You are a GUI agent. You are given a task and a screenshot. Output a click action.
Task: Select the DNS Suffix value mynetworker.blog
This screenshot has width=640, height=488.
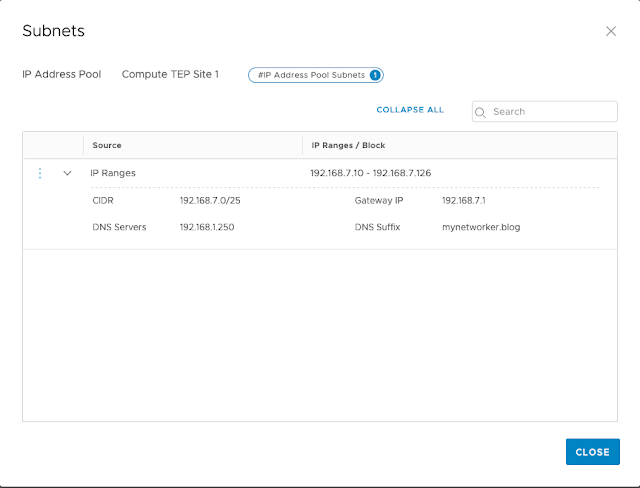pyautogui.click(x=481, y=227)
